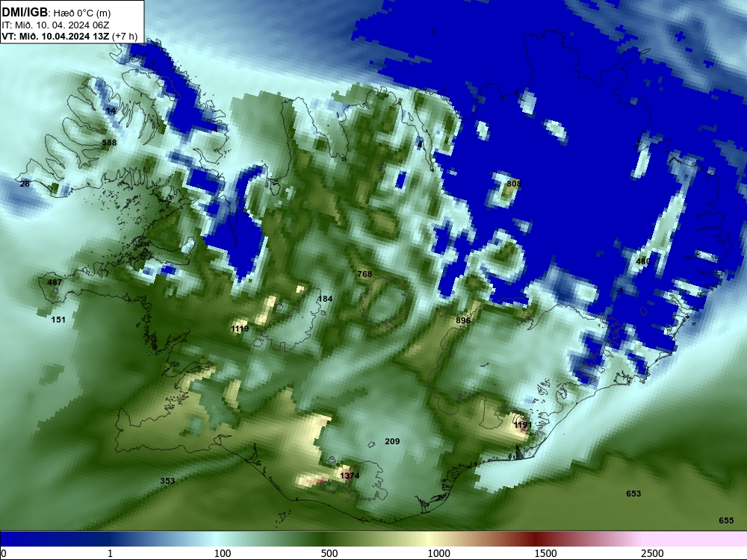The image size is (747, 560).
Task: Click the VT valid time '13Z' line
Action: (55, 36)
